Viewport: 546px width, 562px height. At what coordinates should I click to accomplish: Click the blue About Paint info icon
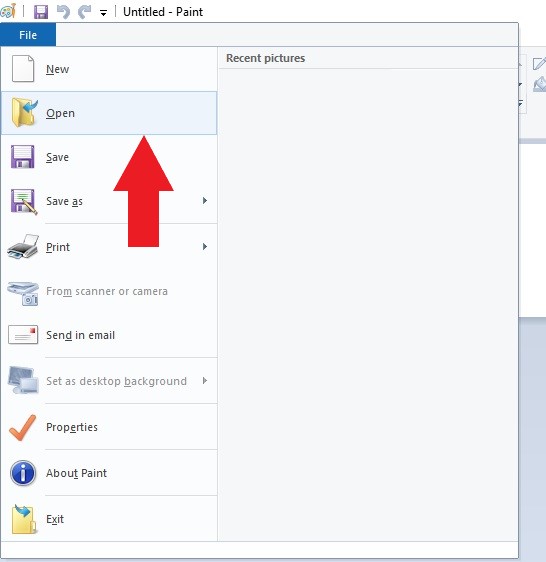click(x=23, y=473)
